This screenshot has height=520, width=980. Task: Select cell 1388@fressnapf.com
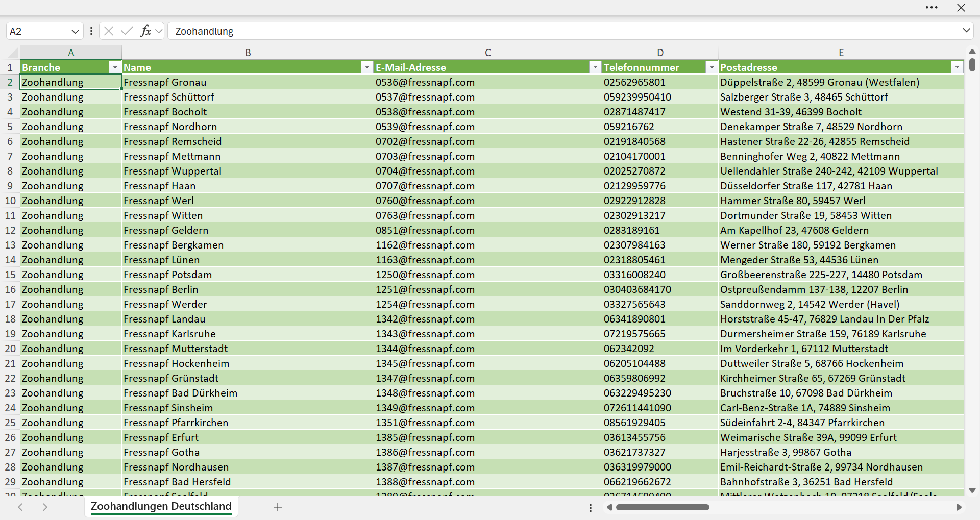[488, 482]
